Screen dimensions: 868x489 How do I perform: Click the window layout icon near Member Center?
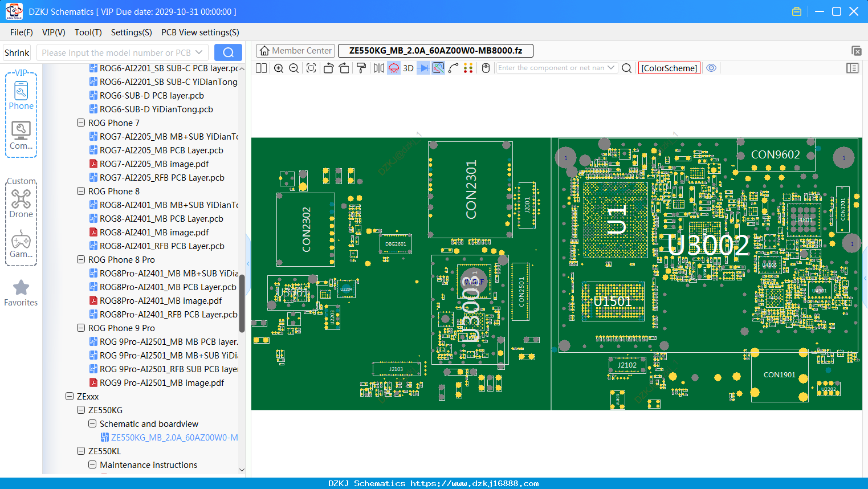pos(856,51)
